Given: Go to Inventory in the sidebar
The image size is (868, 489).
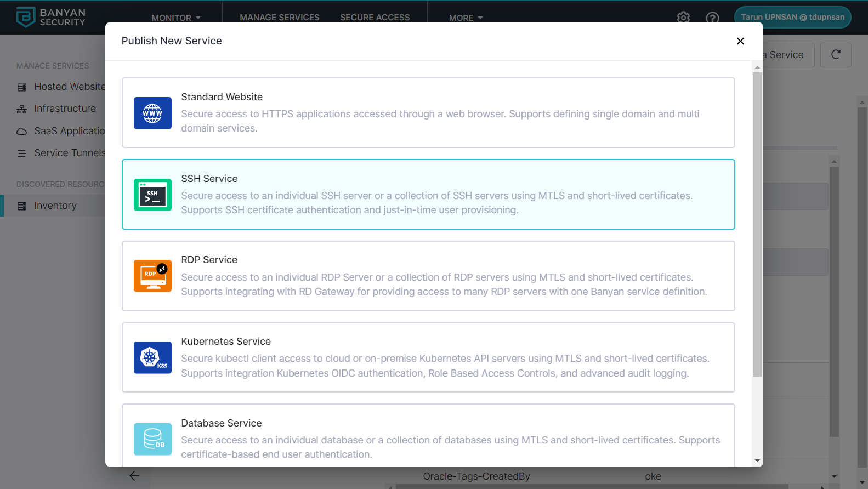Looking at the screenshot, I should 55,206.
